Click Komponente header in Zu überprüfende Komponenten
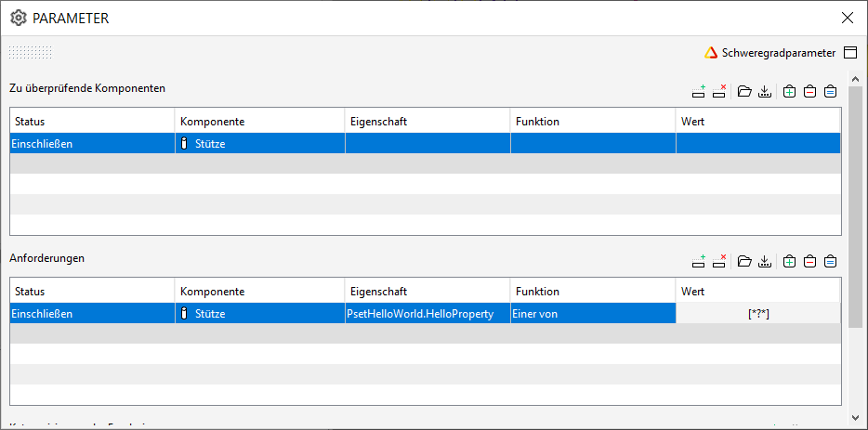The height and width of the screenshot is (430, 868). (260, 121)
